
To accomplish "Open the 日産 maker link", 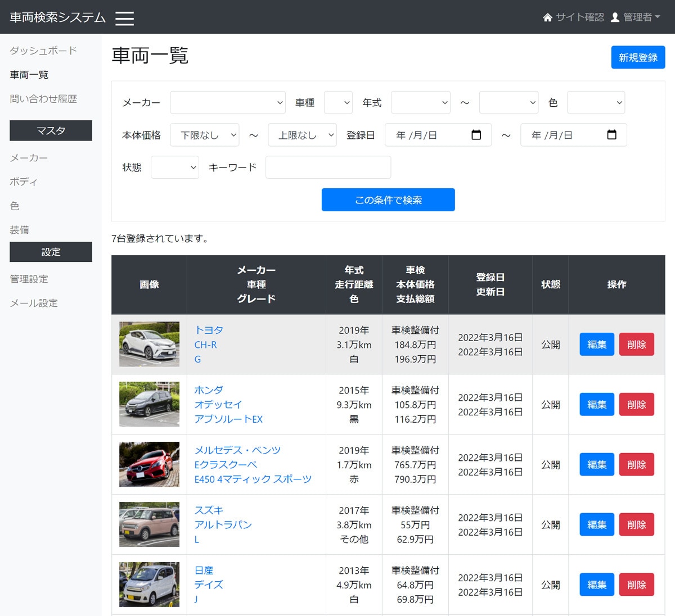I will coord(204,570).
